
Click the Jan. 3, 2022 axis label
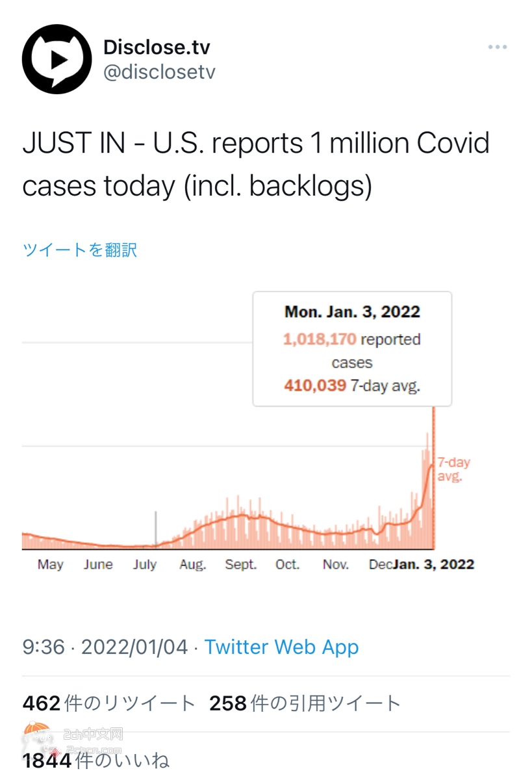[x=433, y=564]
